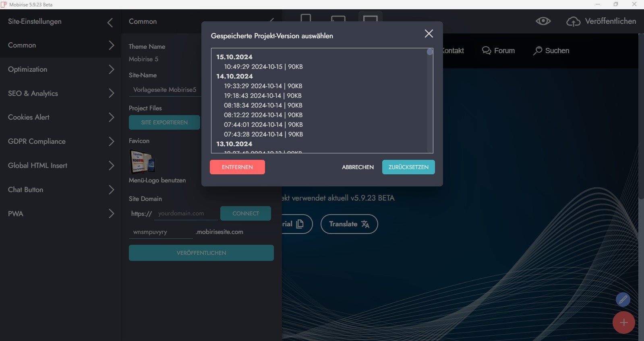This screenshot has width=644, height=341.
Task: Click the preview eye icon
Action: [x=543, y=21]
